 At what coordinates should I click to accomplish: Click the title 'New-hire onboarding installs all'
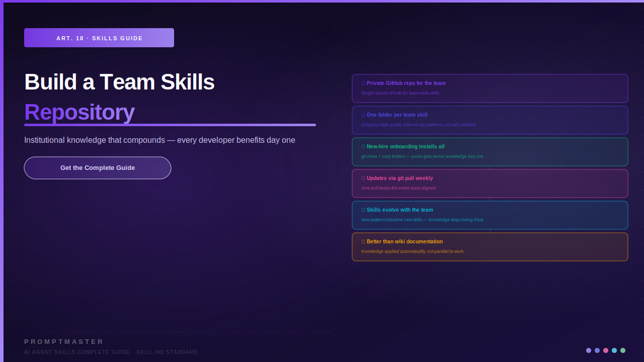406,146
